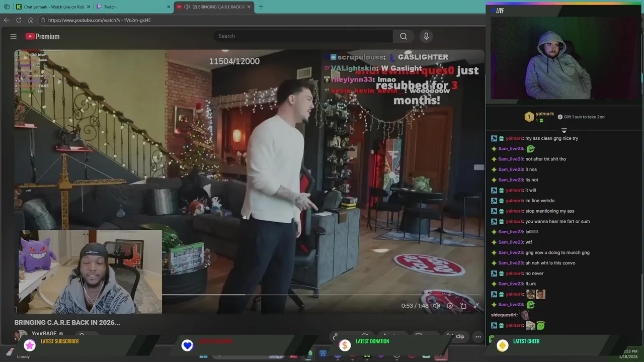Click the YouTube Premium logo

(x=43, y=36)
